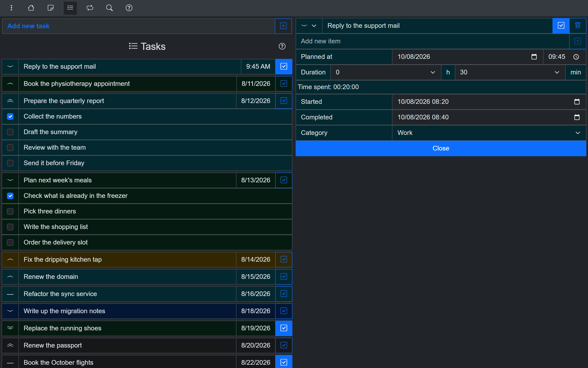This screenshot has width=588, height=368.
Task: Change priority of Renew the passport
Action: point(10,346)
